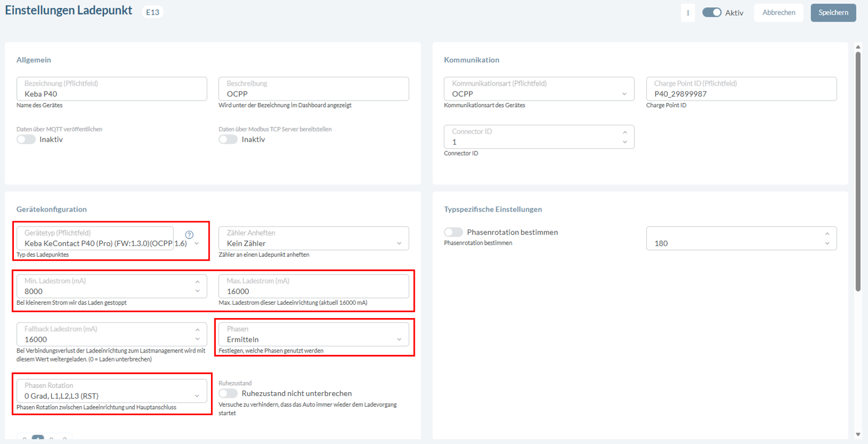Click the Fallback Ladestrom value 16000
The width and height of the screenshot is (868, 444).
(x=36, y=340)
